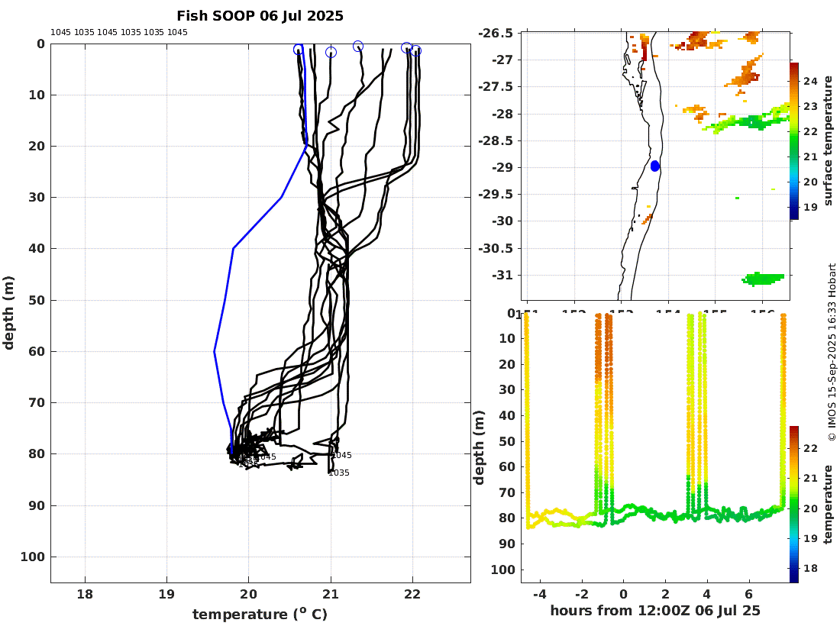Viewport: 840px width, 626px height.
Task: Click the left plot's "depth (m)" axis label
Action: (9, 313)
